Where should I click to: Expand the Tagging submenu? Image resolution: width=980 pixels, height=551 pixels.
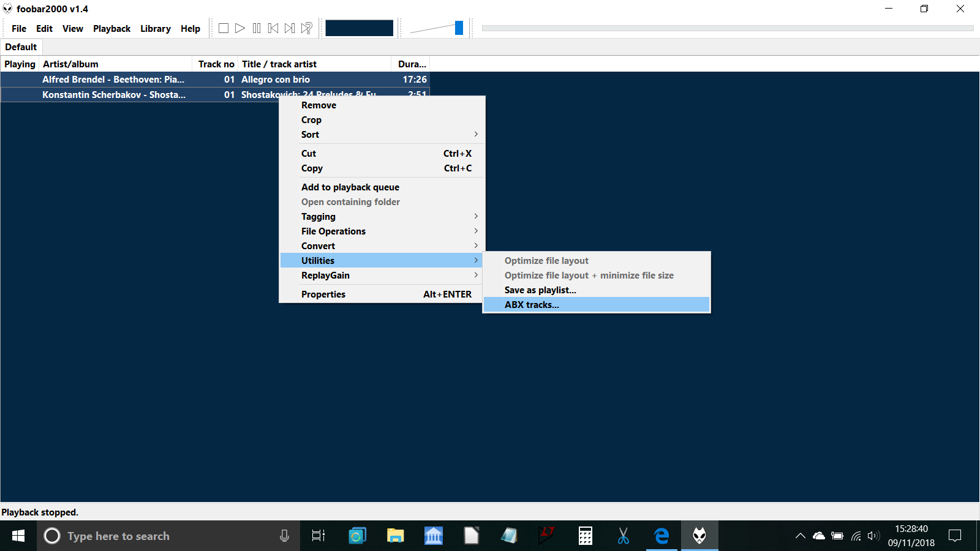point(382,217)
